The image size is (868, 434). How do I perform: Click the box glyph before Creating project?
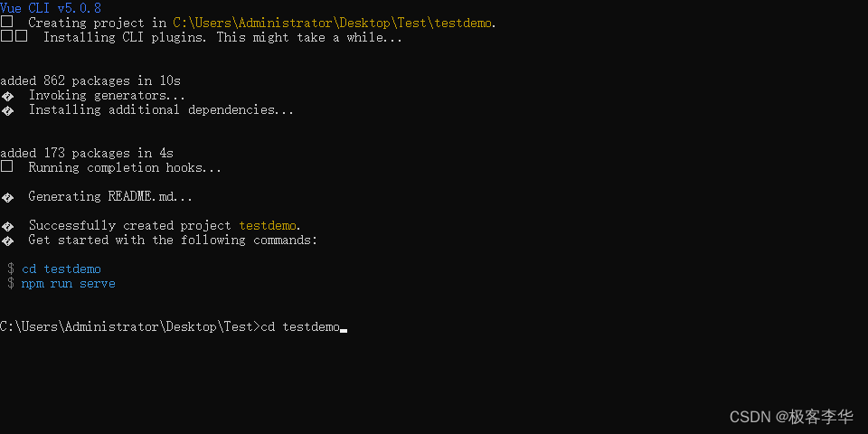[6, 22]
